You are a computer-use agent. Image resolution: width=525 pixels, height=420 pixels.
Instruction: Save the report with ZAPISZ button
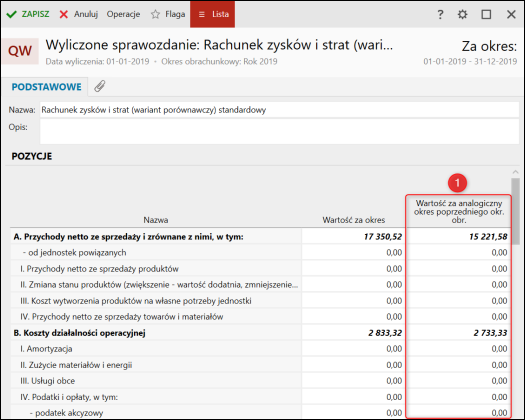(28, 14)
